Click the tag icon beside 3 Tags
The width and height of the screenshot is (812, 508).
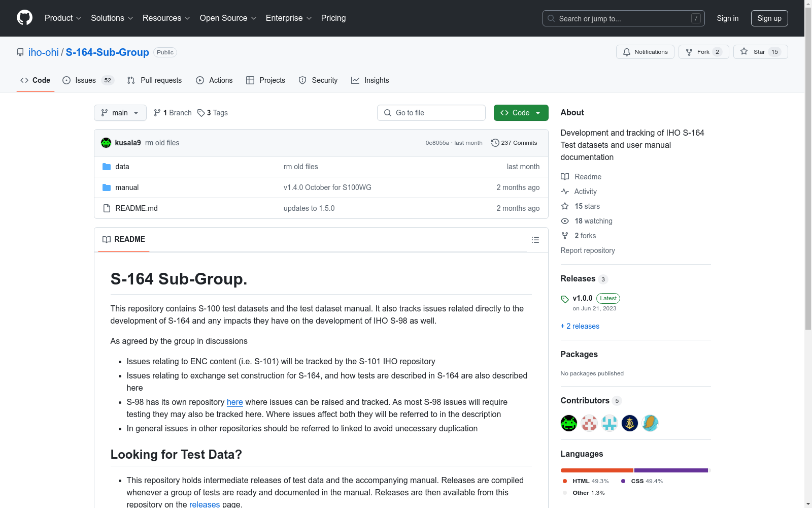(201, 113)
